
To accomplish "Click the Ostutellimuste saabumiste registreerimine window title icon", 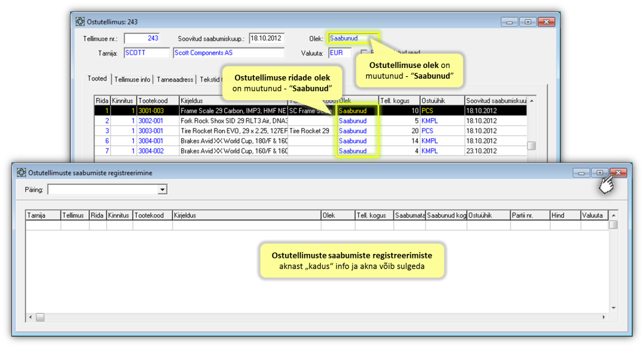I will pyautogui.click(x=21, y=173).
